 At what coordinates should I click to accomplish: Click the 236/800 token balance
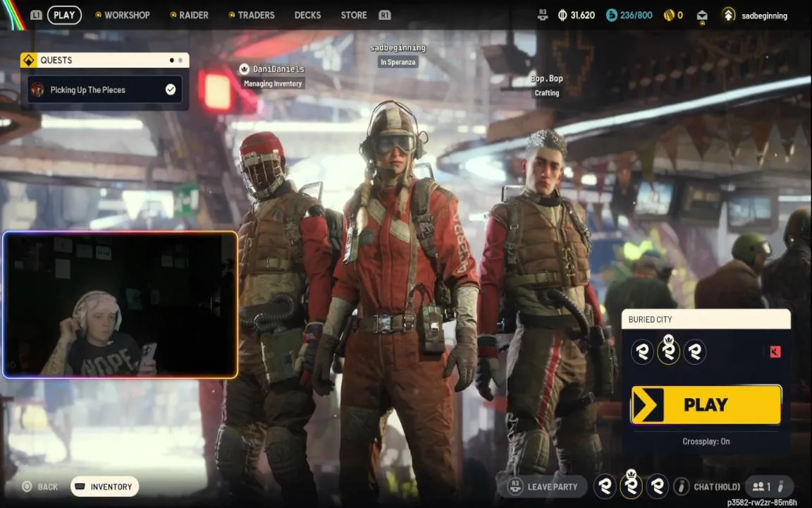coord(636,15)
